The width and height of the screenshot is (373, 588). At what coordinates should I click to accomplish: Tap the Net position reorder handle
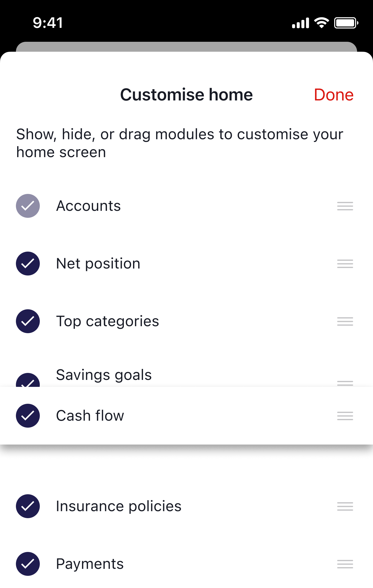pos(345,264)
